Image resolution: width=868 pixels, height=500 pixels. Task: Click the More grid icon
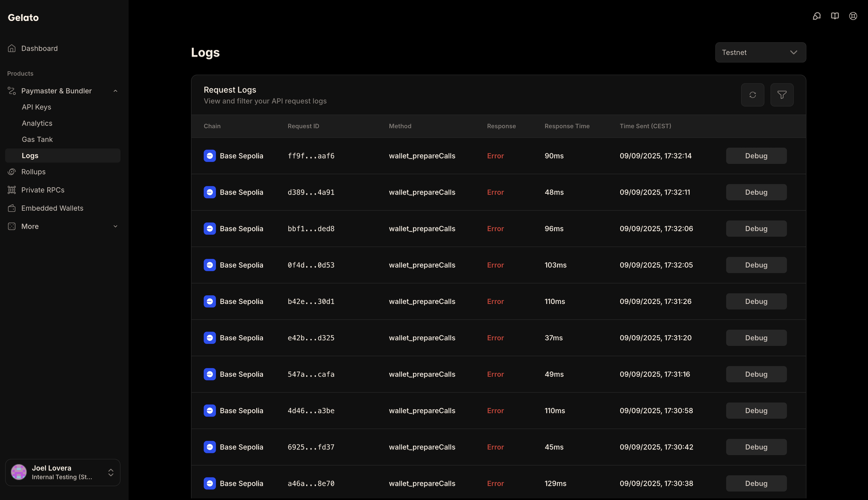[x=12, y=226]
